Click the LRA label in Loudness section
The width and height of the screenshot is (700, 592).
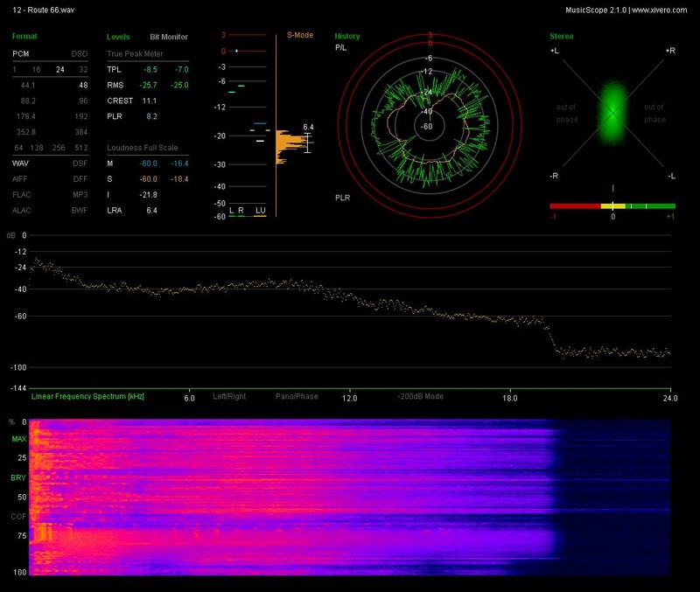(x=115, y=210)
